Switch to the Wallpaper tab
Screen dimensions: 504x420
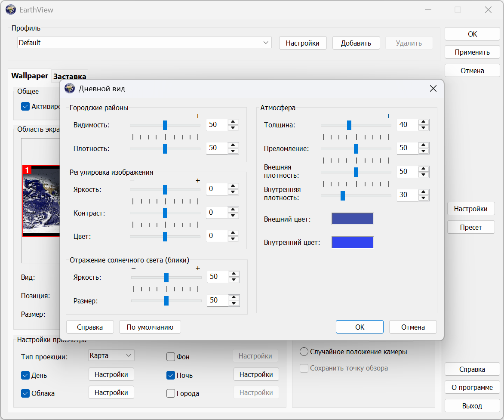(x=30, y=76)
